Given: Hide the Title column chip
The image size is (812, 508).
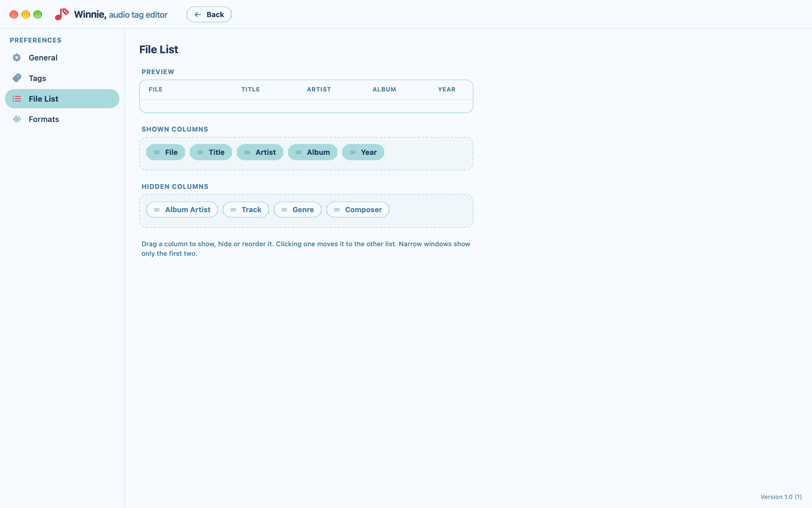Looking at the screenshot, I should pyautogui.click(x=211, y=152).
